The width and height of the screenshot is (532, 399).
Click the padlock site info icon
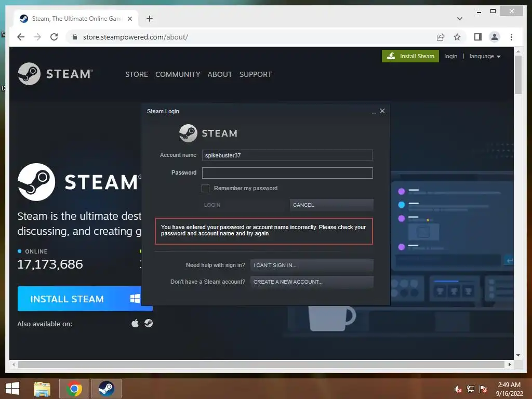pyautogui.click(x=75, y=37)
